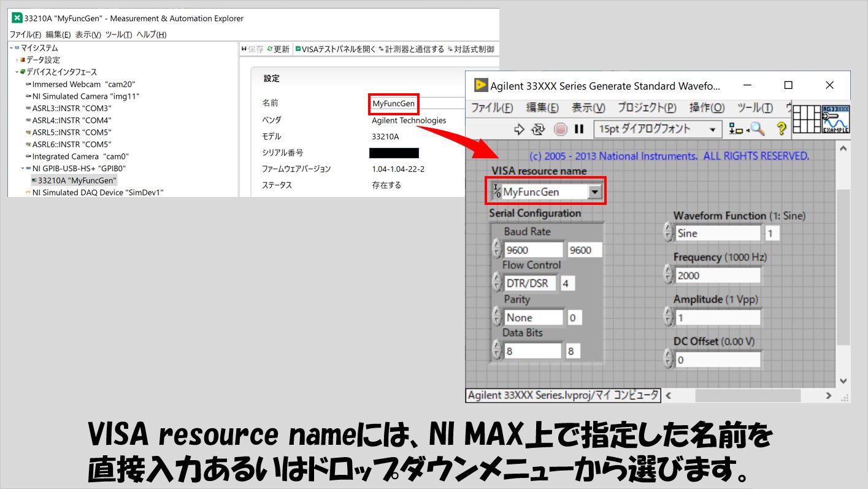
Task: Open 編集 menu in the MAX window
Action: pos(58,35)
